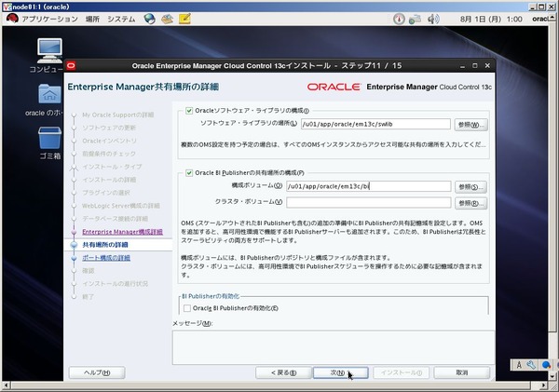Launch the mail client panel icon
The image size is (559, 392).
[x=167, y=19]
